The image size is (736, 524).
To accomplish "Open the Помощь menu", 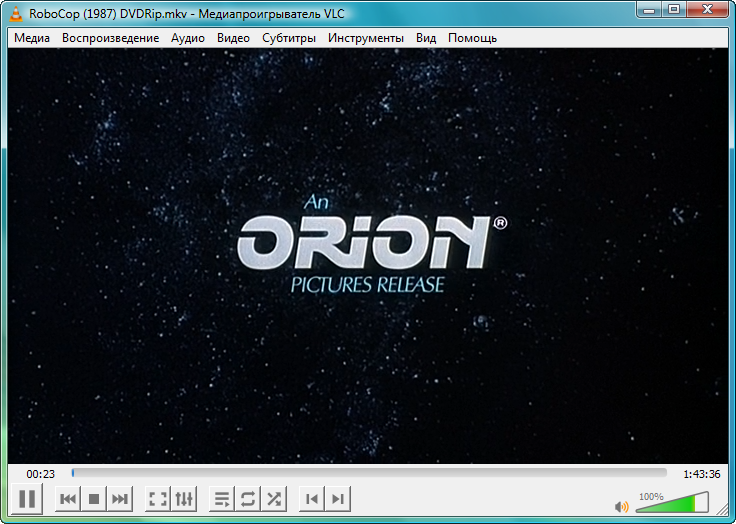I will pyautogui.click(x=472, y=38).
